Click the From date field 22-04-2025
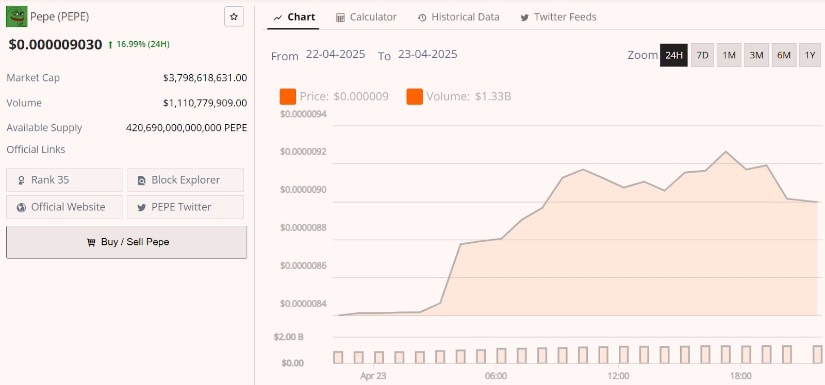This screenshot has width=825, height=385. (x=336, y=54)
